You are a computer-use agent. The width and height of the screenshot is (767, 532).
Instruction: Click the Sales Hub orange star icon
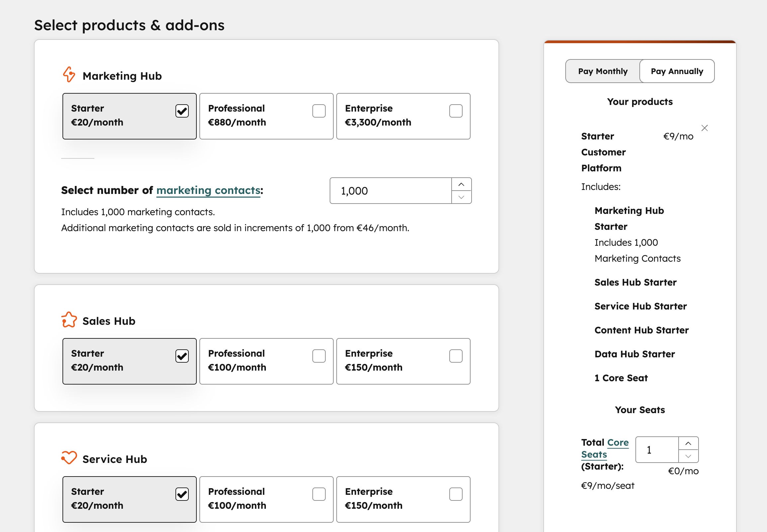tap(69, 320)
